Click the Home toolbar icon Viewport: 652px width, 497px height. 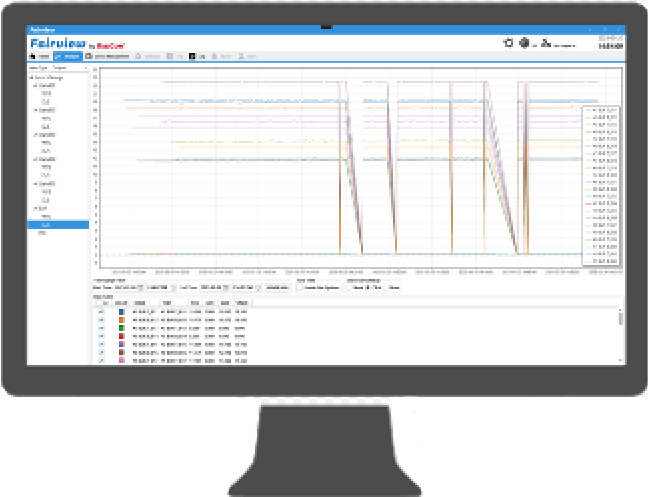point(39,59)
